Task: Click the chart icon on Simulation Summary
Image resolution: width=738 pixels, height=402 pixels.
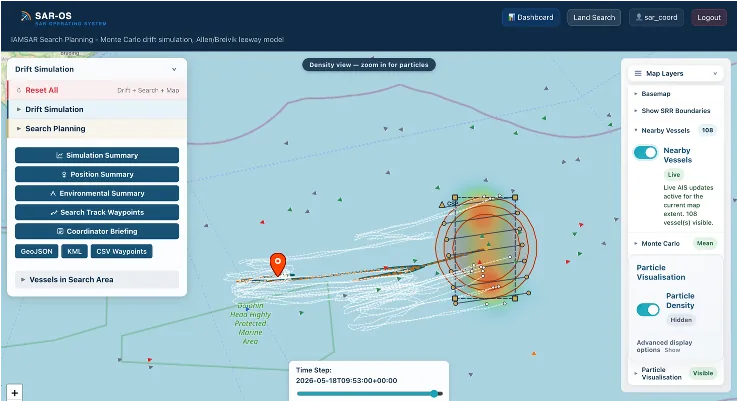Action: click(59, 155)
